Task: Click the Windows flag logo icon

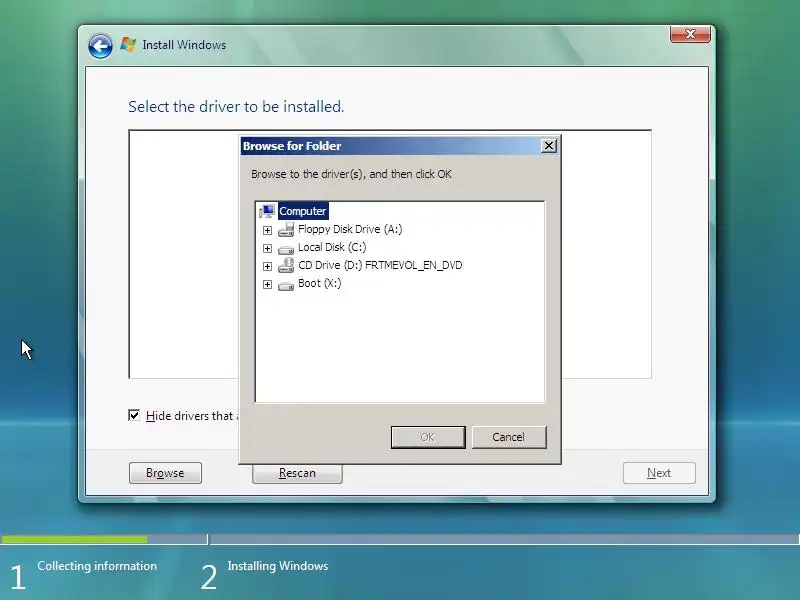Action: coord(128,45)
